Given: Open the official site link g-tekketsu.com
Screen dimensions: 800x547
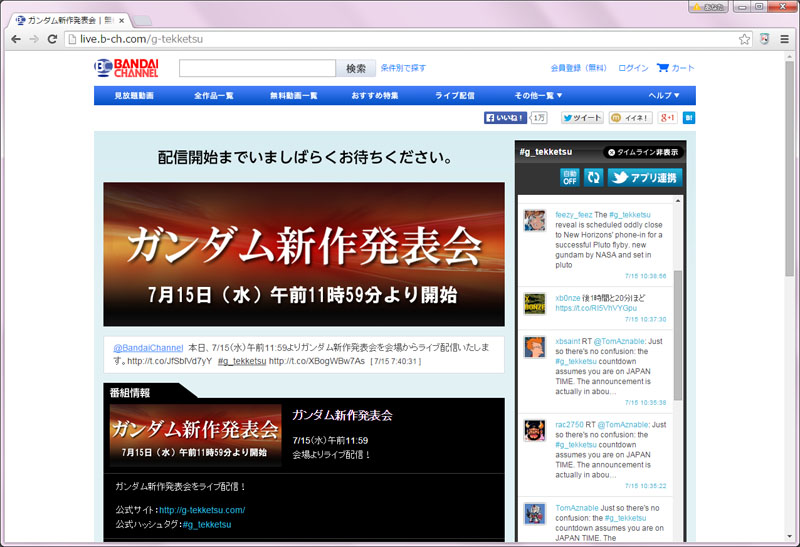Looking at the screenshot, I should click(202, 510).
